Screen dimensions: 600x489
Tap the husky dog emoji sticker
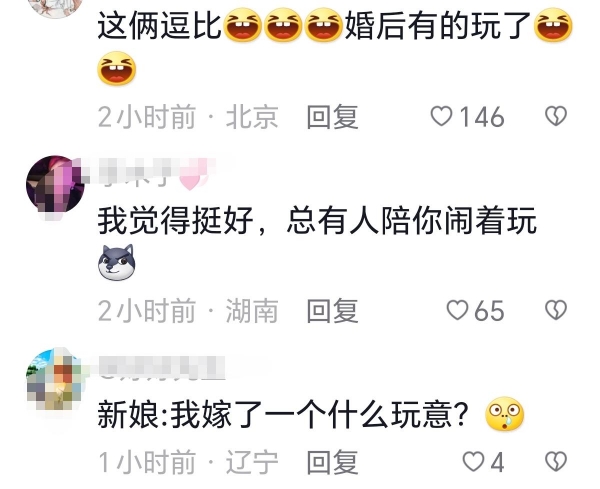pyautogui.click(x=116, y=262)
